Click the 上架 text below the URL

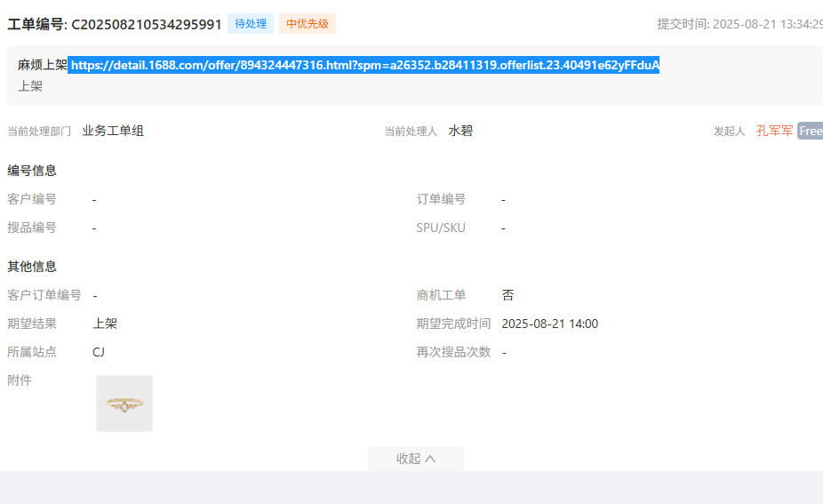(30, 86)
